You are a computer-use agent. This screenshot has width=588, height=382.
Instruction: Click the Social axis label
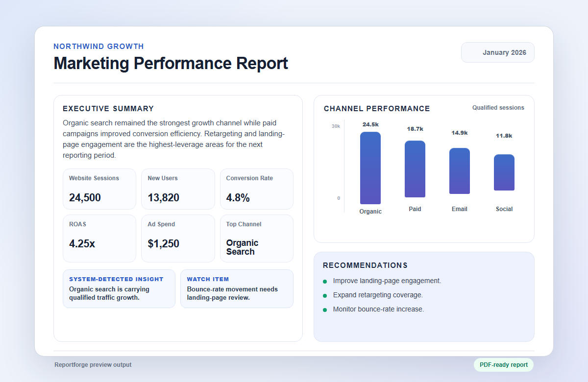[x=504, y=209]
